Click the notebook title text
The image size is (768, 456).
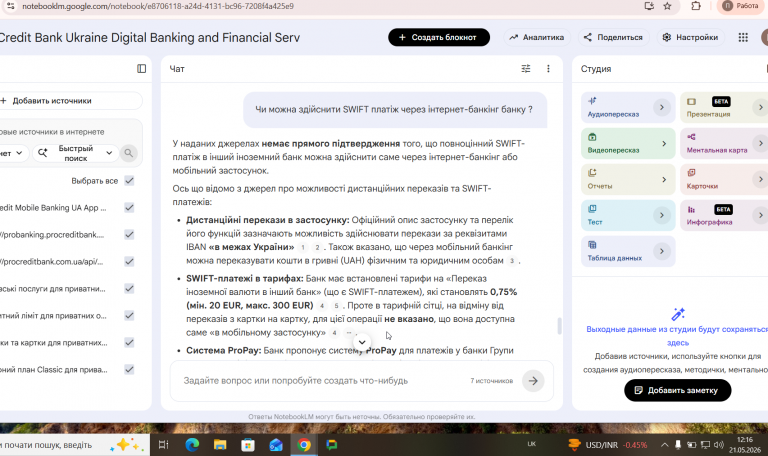point(149,38)
